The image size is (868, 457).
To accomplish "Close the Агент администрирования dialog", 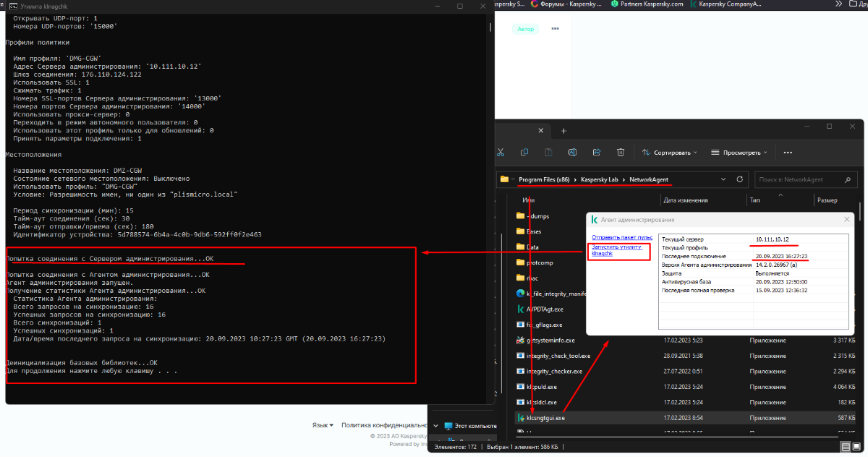I will [x=847, y=219].
